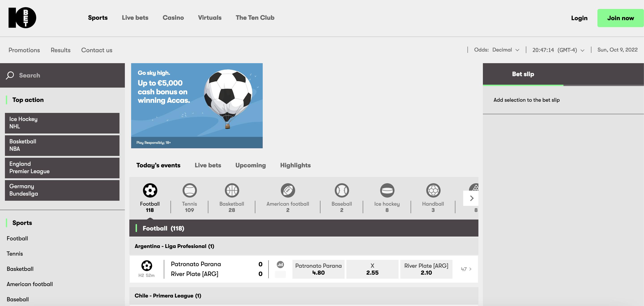Click the 10Bet logo
The image size is (644, 306).
[x=22, y=18]
